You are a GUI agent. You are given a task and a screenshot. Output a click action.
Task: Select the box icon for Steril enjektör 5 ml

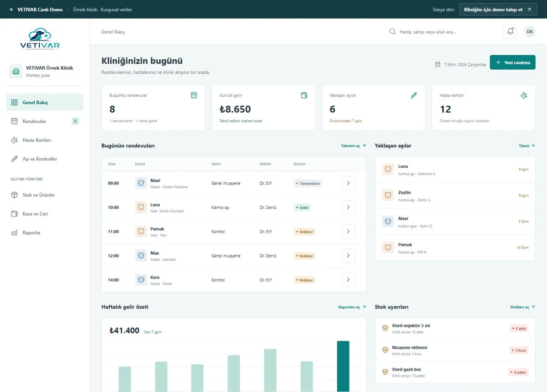coord(385,328)
